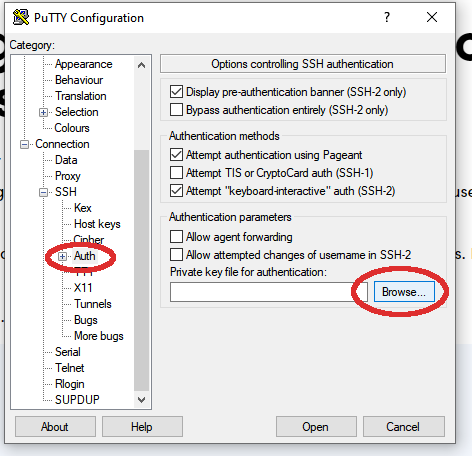This screenshot has width=472, height=456.
Task: Open Translation category
Action: click(x=81, y=96)
